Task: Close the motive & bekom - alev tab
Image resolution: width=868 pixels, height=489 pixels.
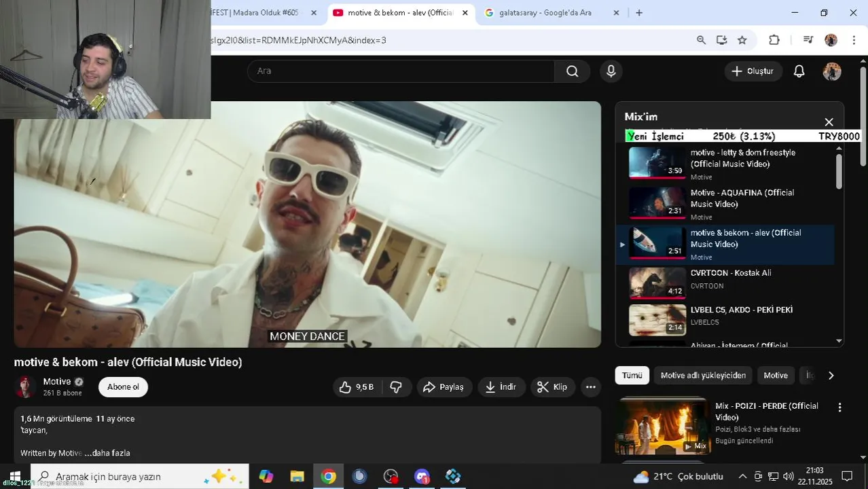Action: click(465, 13)
